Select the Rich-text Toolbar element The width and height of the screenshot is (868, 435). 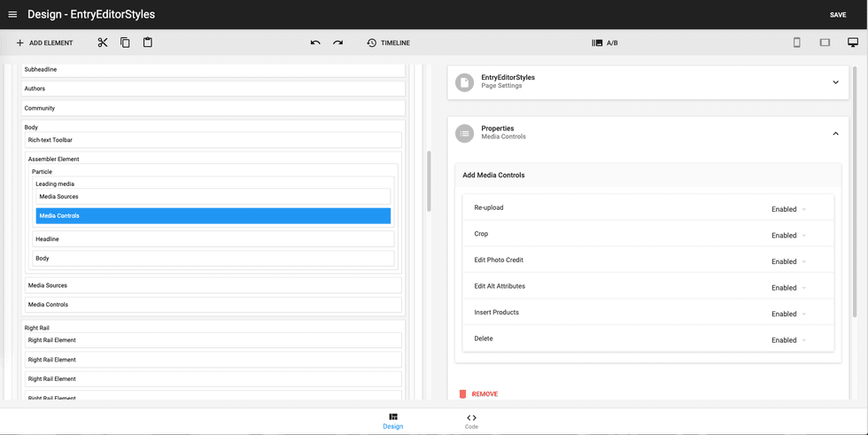(x=213, y=140)
